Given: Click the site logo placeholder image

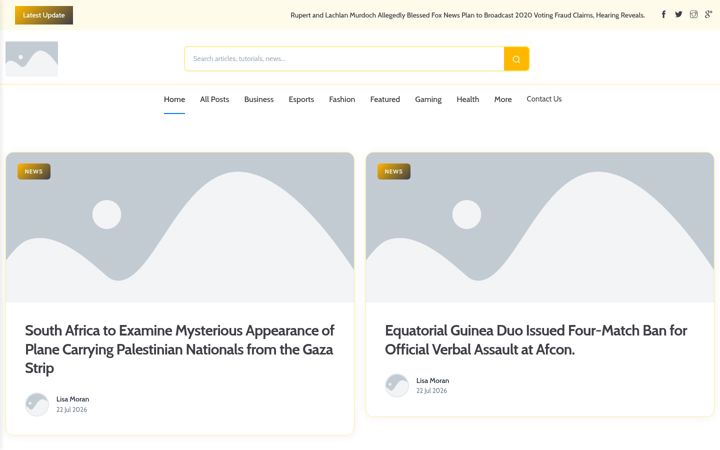Looking at the screenshot, I should point(32,59).
